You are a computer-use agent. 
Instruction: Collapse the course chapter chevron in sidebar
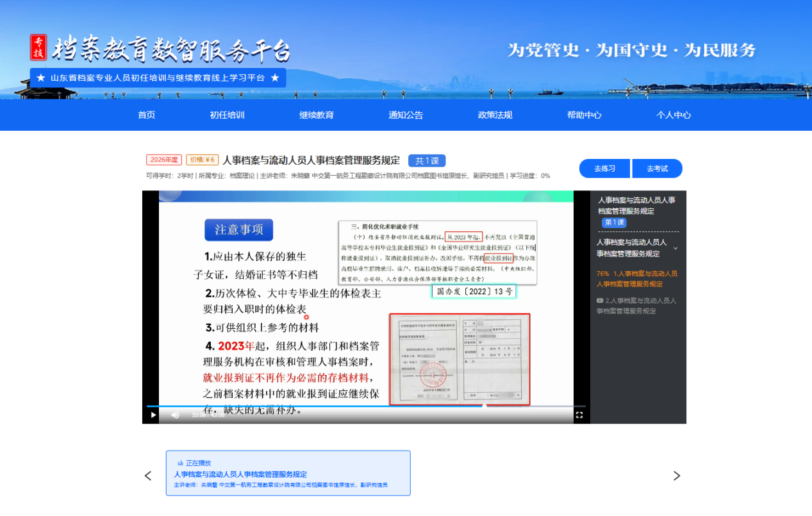675,248
